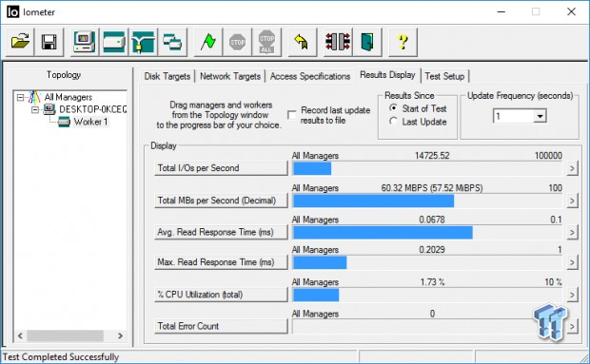Open the % CPU Utilization chart arrow
The width and height of the screenshot is (590, 364).
572,295
